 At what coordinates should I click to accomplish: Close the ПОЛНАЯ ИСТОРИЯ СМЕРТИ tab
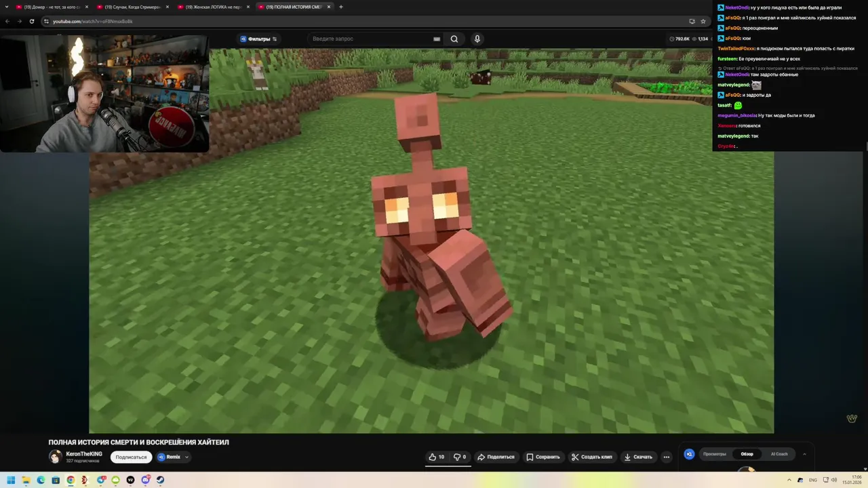329,7
